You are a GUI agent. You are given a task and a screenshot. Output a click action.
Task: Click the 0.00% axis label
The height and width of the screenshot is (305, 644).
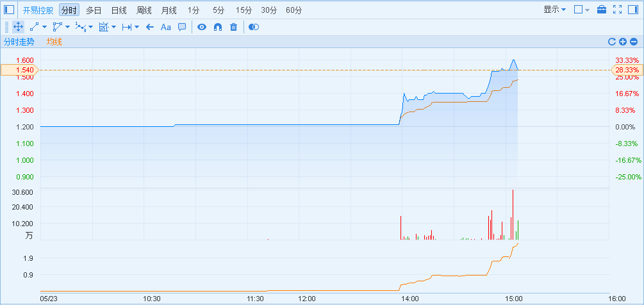(625, 127)
